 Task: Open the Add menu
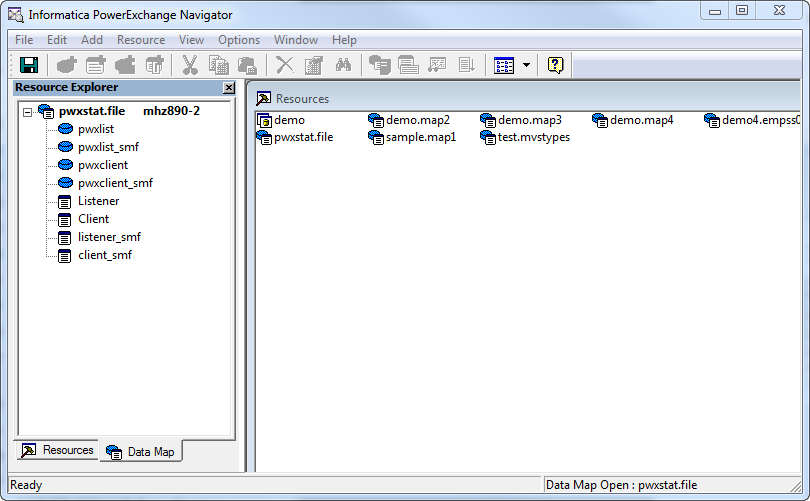[x=92, y=40]
